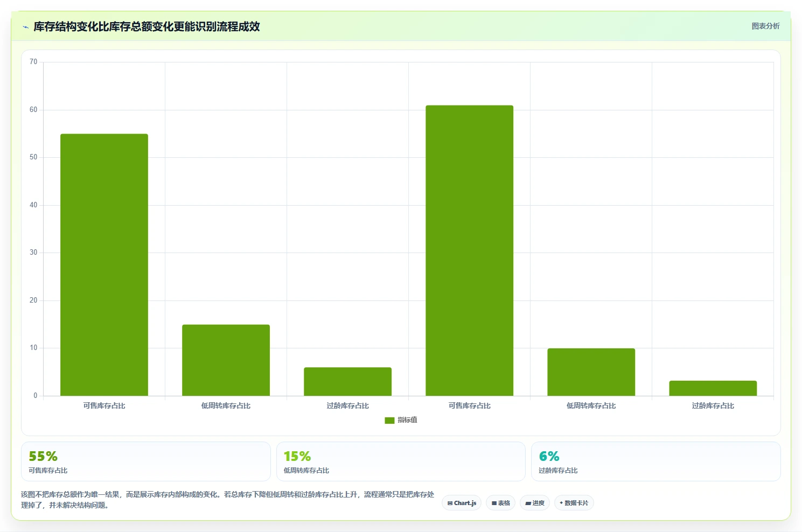Image resolution: width=802 pixels, height=532 pixels.
Task: Select the shortest 过龄库存占比 bar at 3
Action: point(713,388)
